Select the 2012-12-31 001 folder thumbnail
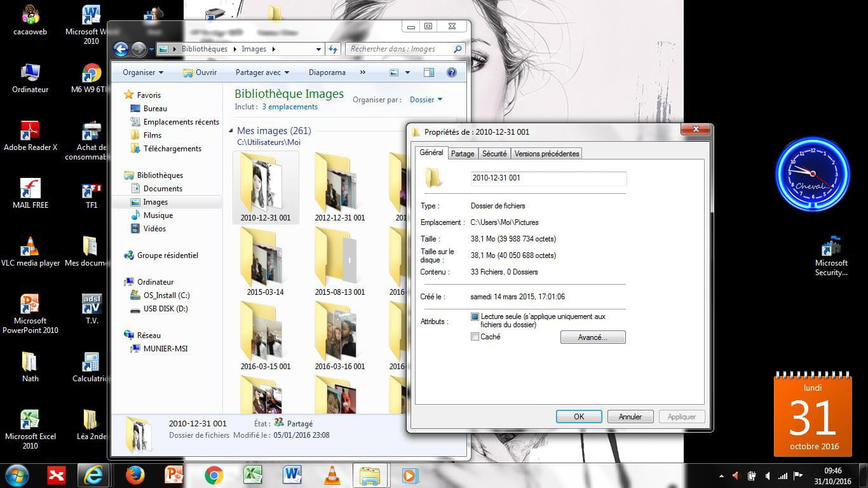 pos(340,187)
